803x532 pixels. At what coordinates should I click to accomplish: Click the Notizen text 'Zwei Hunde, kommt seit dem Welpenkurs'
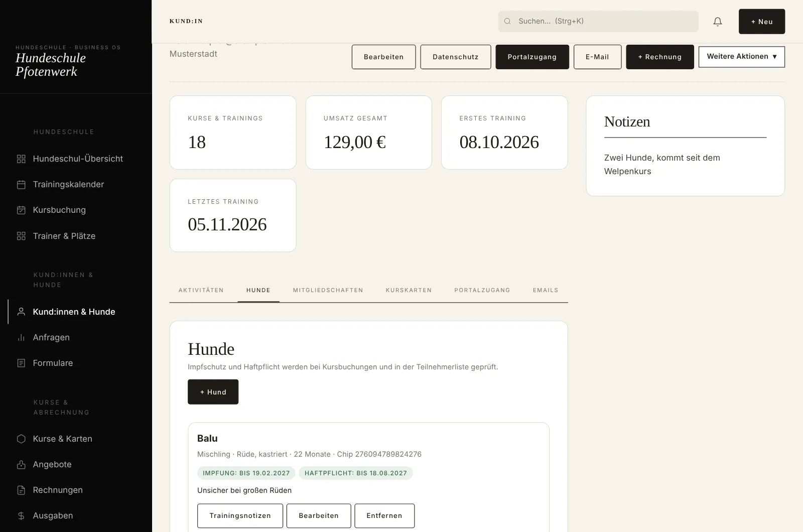point(662,164)
